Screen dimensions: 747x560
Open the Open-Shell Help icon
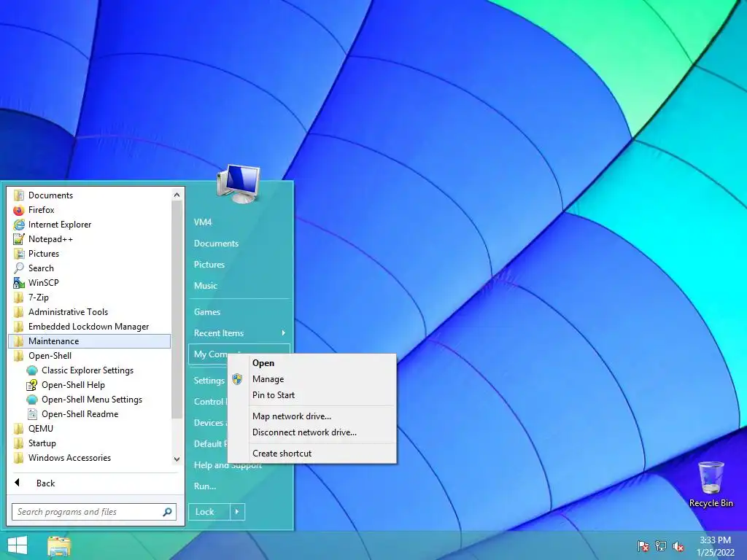32,385
